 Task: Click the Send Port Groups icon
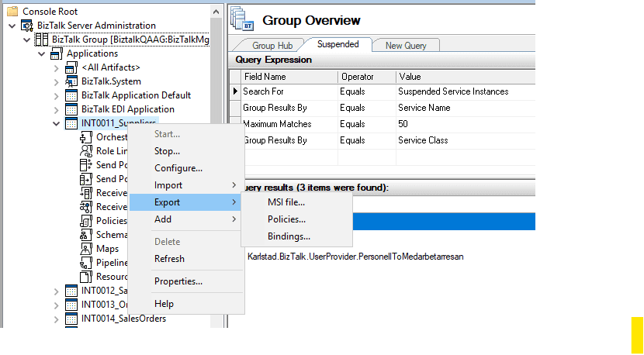click(86, 165)
